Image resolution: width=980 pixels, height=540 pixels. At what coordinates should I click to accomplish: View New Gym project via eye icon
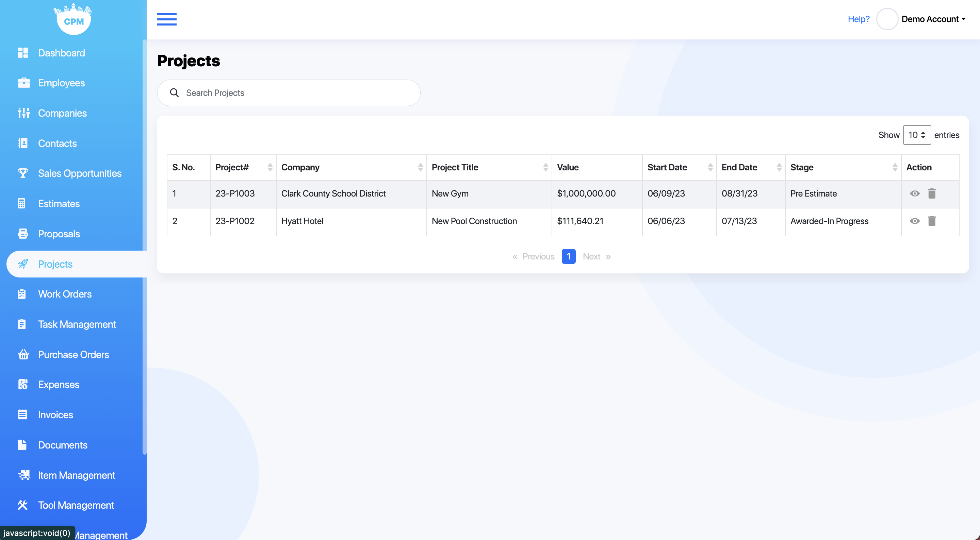coord(915,193)
